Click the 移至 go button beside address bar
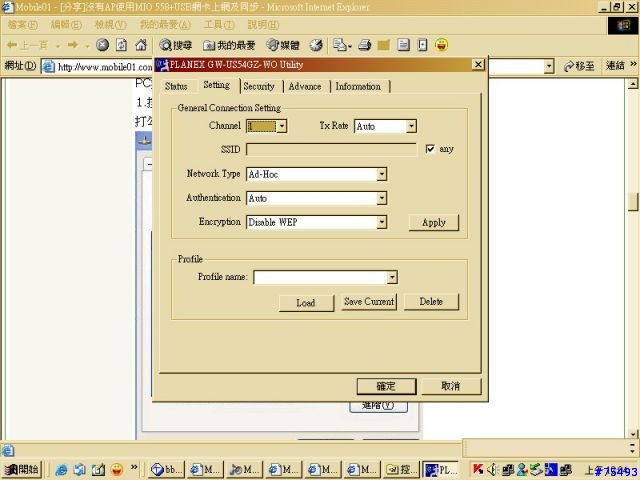640x480 pixels. 579,66
